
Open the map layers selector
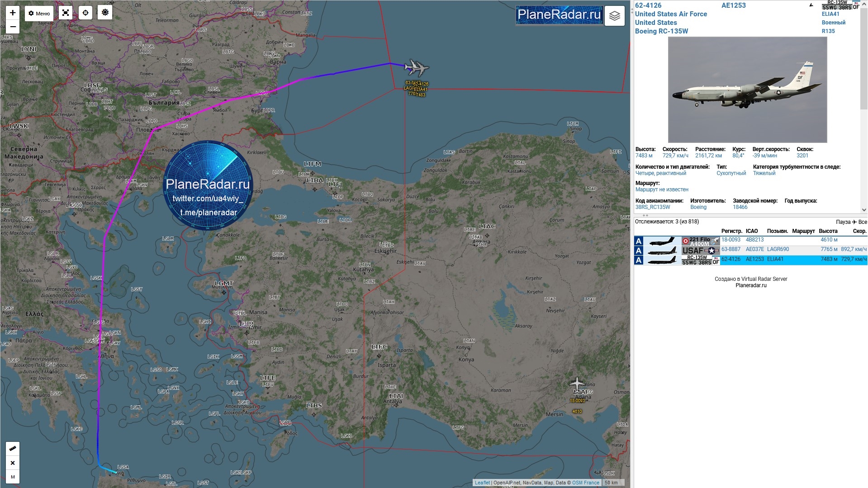[x=614, y=16]
